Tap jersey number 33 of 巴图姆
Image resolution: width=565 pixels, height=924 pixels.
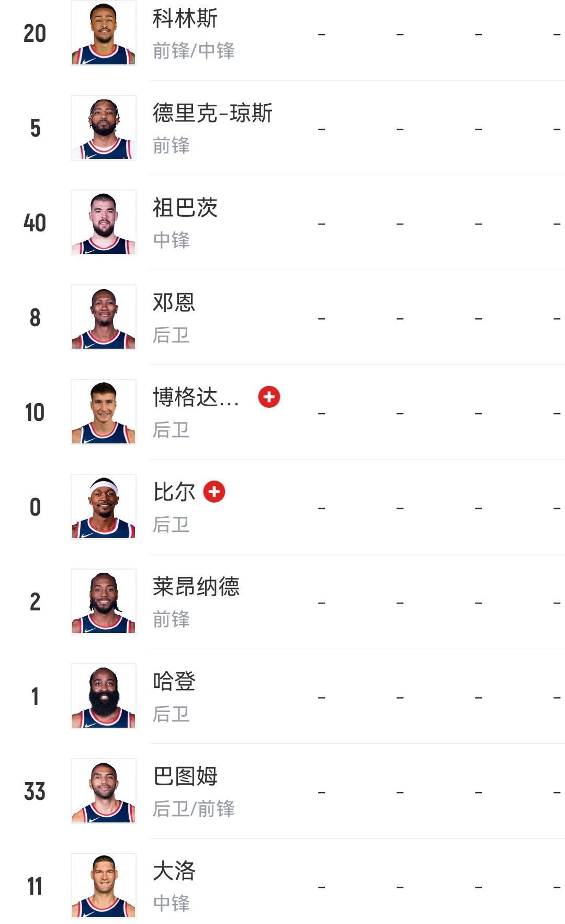35,792
